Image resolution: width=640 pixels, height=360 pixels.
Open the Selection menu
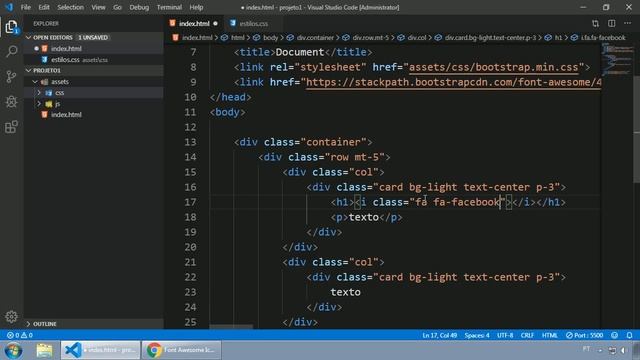pos(70,7)
